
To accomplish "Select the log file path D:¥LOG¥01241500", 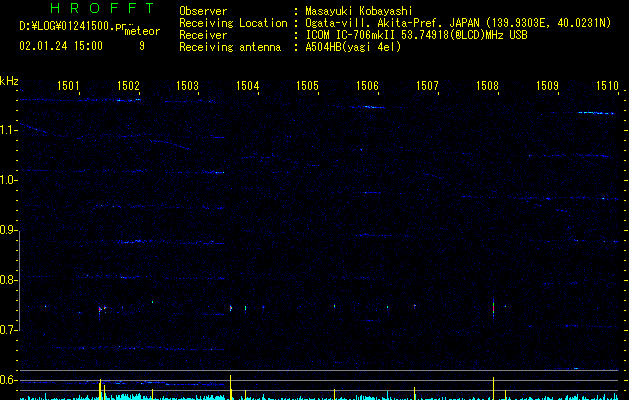I will (x=72, y=26).
